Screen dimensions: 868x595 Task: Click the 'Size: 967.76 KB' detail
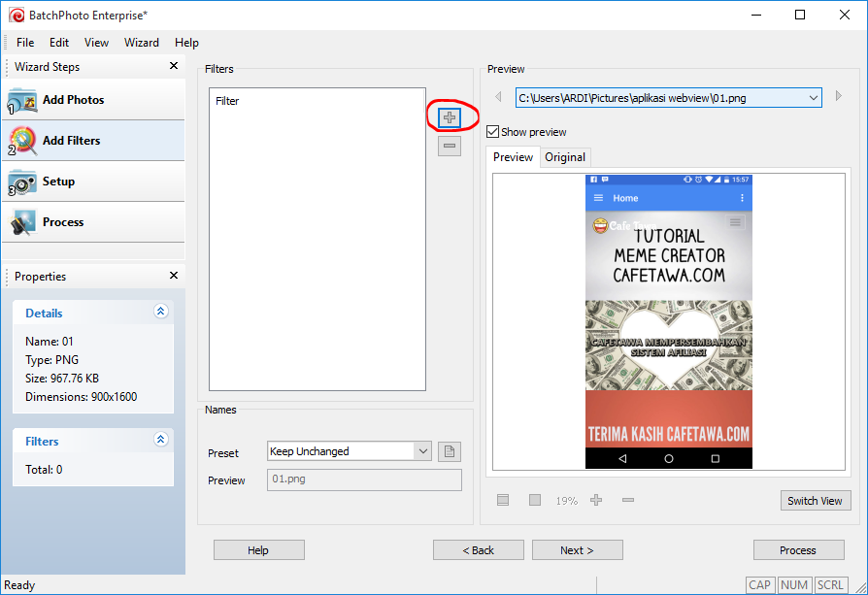pos(62,379)
